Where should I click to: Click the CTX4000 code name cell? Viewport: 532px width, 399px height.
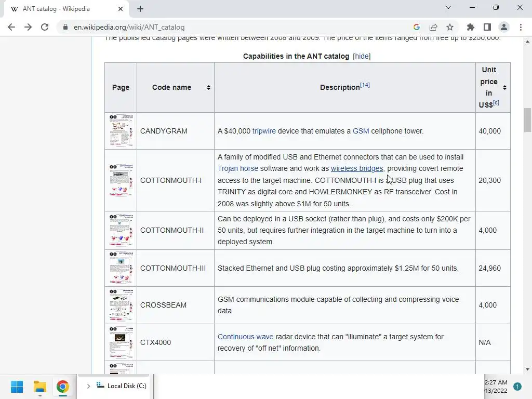pos(176,342)
